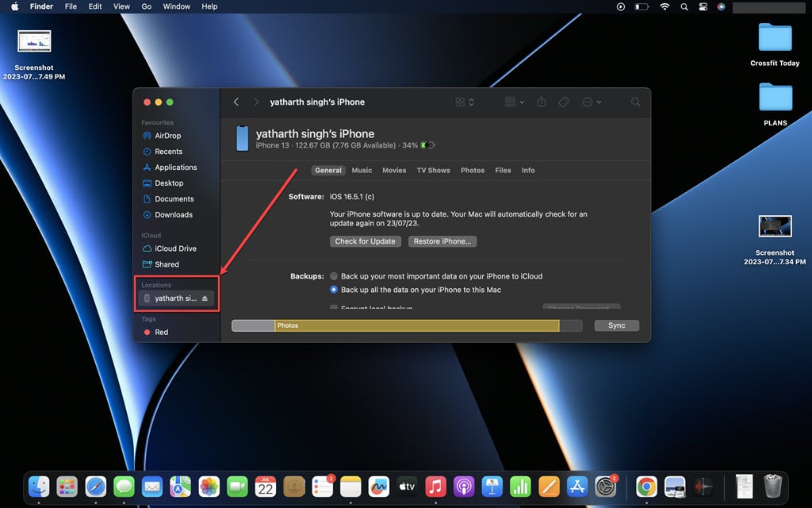Switch to the Music tab

click(x=362, y=171)
